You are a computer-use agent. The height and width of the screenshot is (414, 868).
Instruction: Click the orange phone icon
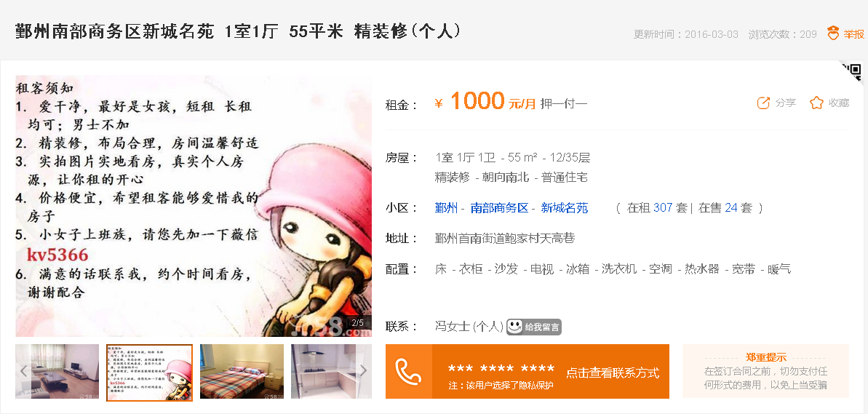point(409,371)
